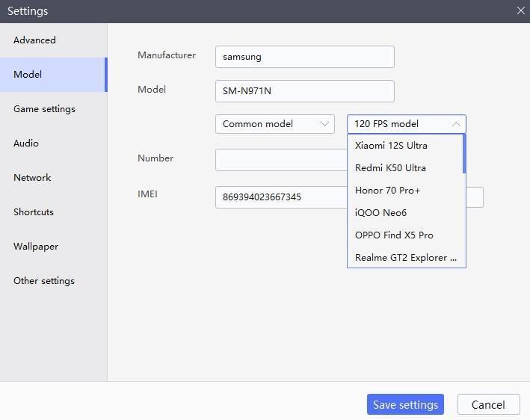Expand the Common model dropdown
The image size is (530, 420).
[x=274, y=124]
